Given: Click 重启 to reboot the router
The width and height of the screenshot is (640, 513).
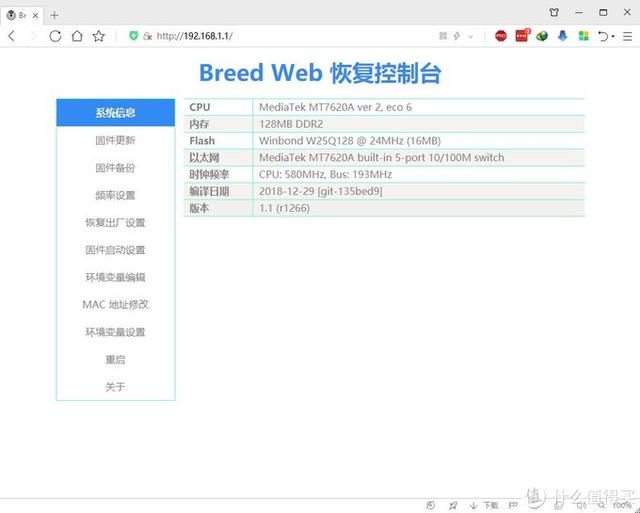Looking at the screenshot, I should click(x=116, y=359).
